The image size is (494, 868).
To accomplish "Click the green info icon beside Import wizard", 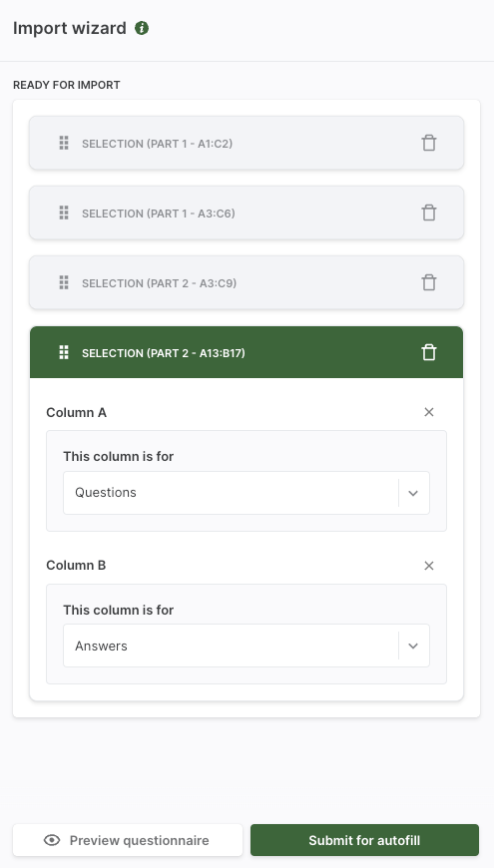I will (142, 28).
